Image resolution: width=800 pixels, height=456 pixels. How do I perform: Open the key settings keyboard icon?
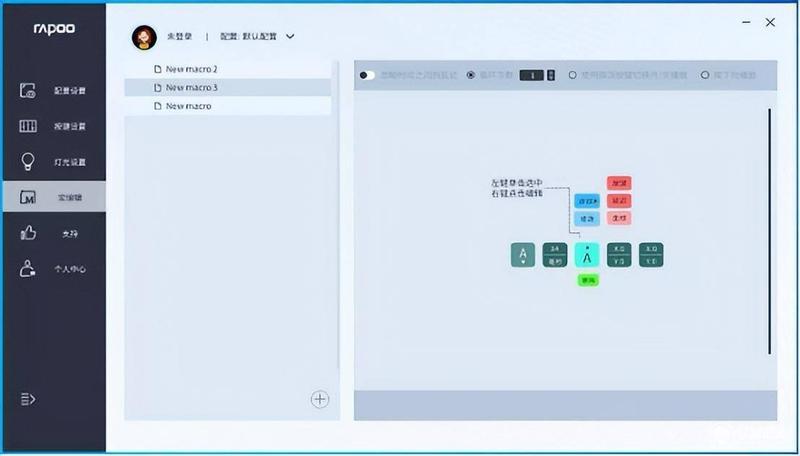coord(28,126)
